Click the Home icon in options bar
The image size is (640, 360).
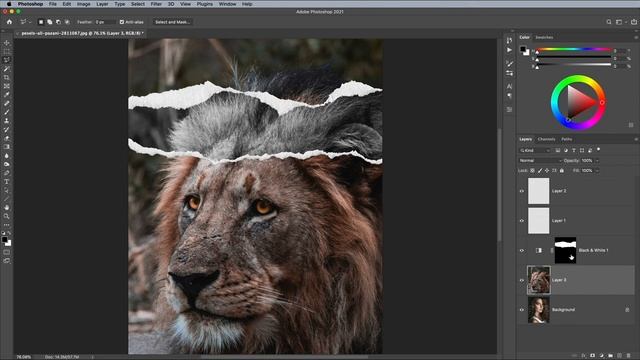(9, 22)
